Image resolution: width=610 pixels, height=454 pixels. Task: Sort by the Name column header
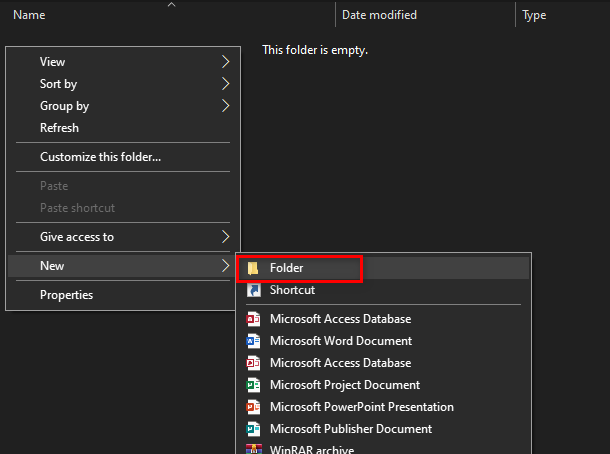(29, 15)
